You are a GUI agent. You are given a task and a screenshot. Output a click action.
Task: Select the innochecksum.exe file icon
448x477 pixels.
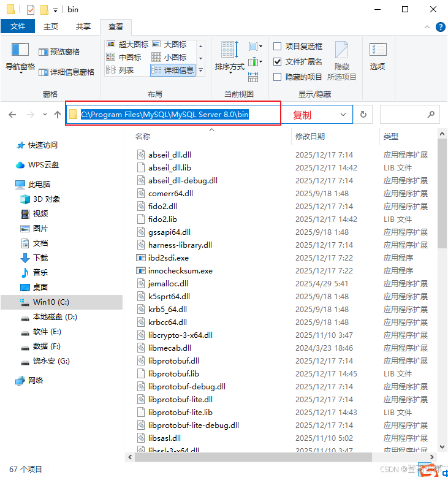(x=140, y=271)
